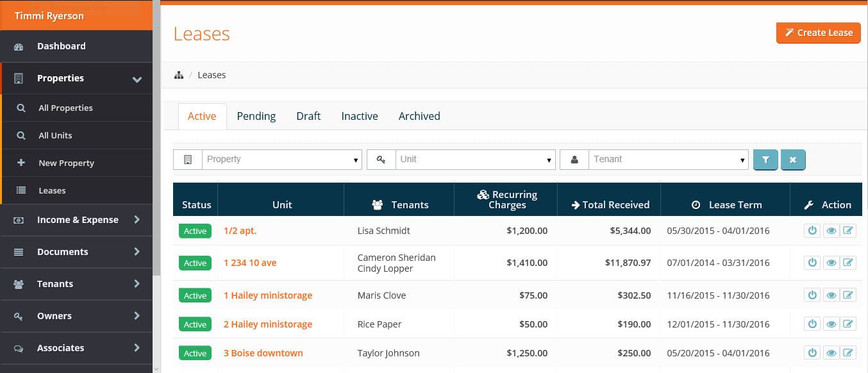Viewport: 868px width, 373px height.
Task: Click power icon for Maris Clove lease
Action: [812, 295]
